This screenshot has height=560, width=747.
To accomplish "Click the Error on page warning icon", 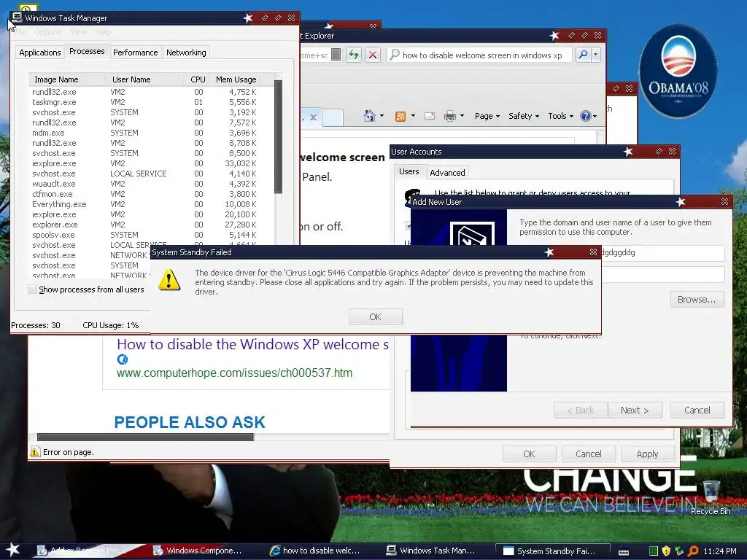I will tap(35, 451).
